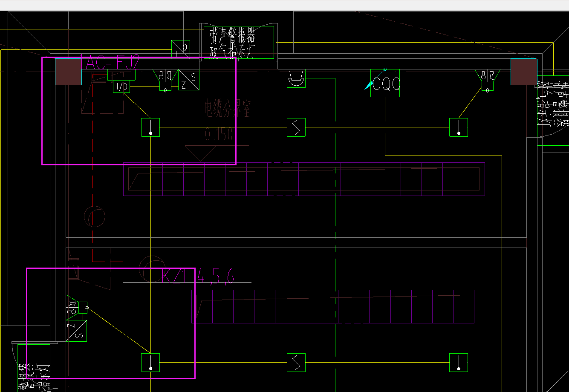Click the 电缆分界室 room label
The image size is (569, 392).
(228, 109)
